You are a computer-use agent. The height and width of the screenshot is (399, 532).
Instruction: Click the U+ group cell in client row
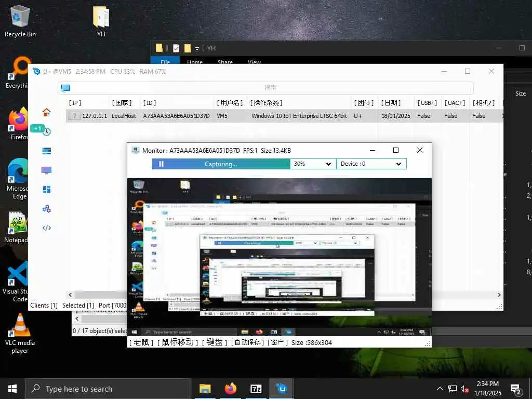(358, 116)
